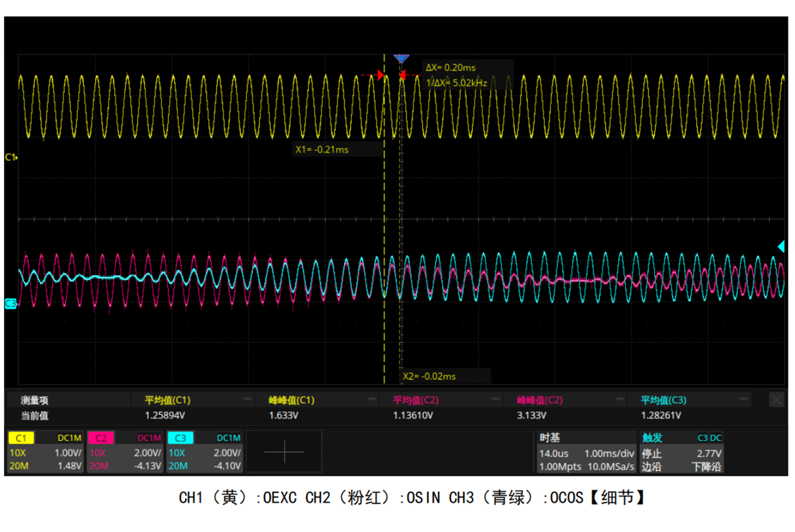The width and height of the screenshot is (795, 532).
Task: Click the 14.0us delay value
Action: point(553,453)
